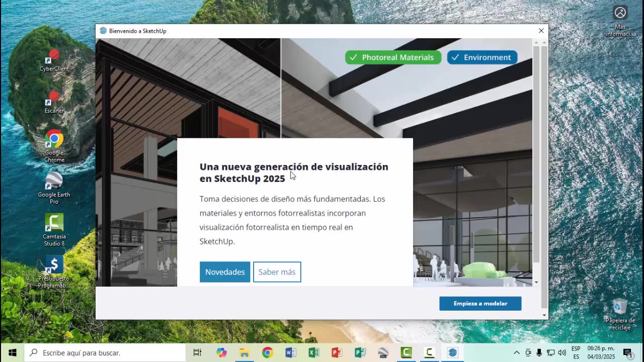Screen dimensions: 644x362
Task: Click the inner vertical scrollbar thumb
Action: click(536, 154)
